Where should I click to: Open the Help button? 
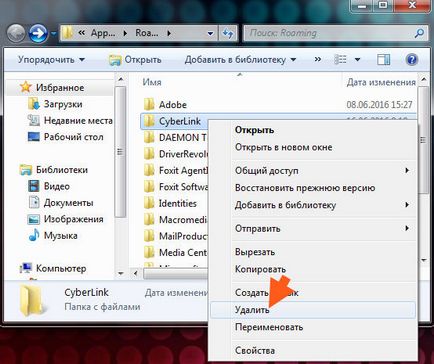point(412,60)
